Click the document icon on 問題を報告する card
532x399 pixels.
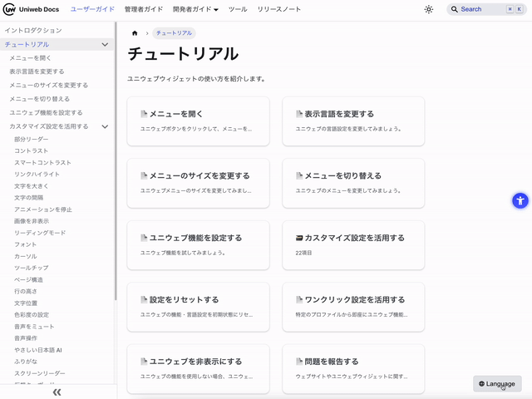click(x=299, y=362)
